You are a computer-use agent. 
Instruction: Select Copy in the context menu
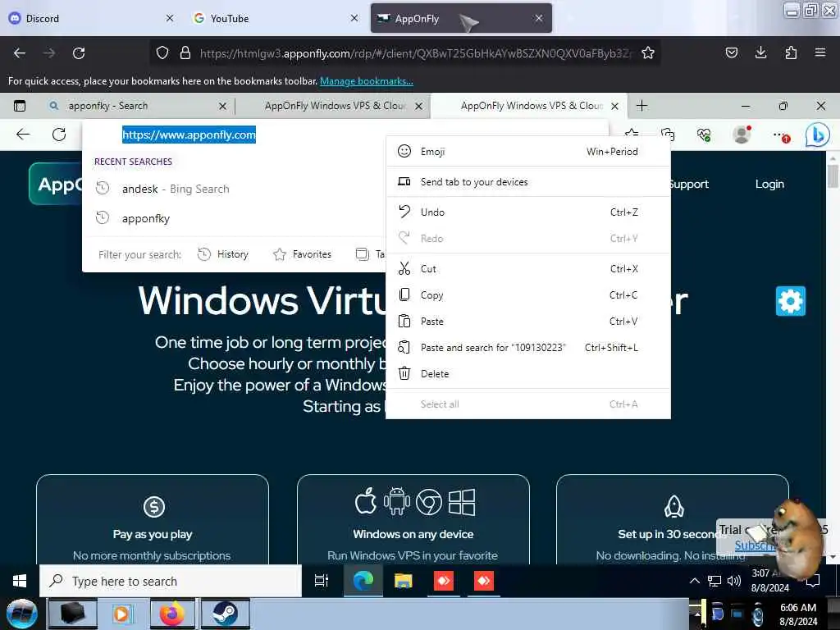[527, 295]
